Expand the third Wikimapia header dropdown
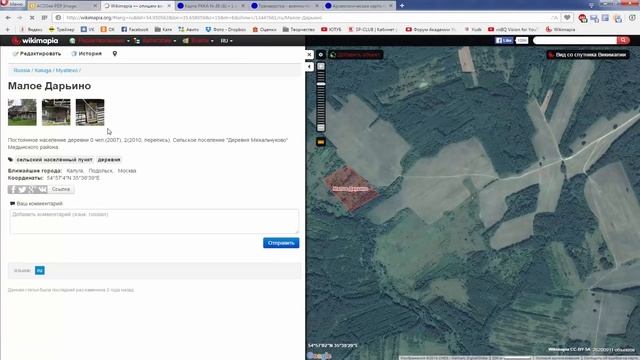The height and width of the screenshot is (360, 640). tap(198, 41)
